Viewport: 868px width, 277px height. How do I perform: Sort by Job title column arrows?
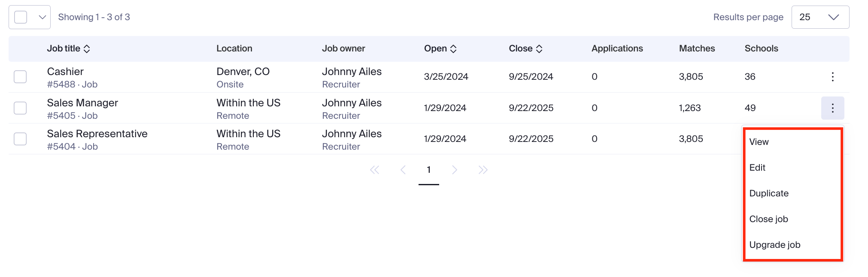point(87,49)
